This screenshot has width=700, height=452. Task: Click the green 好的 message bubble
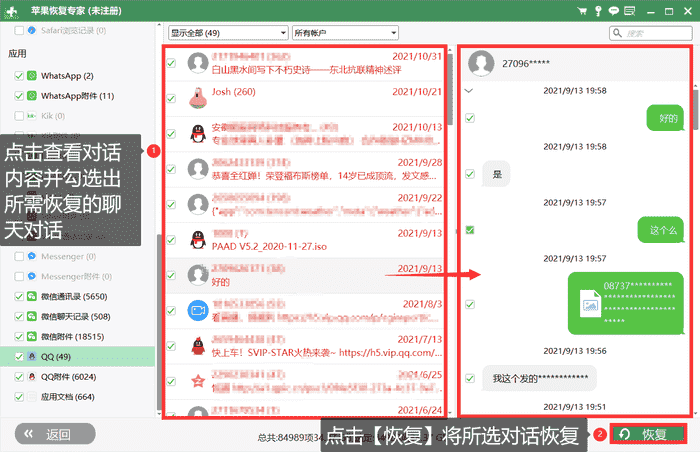coord(665,118)
